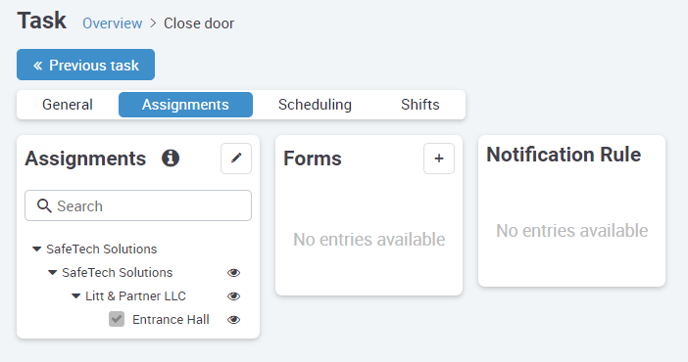Uncheck the Entrance Hall checkbox
688x362 pixels.
[117, 319]
